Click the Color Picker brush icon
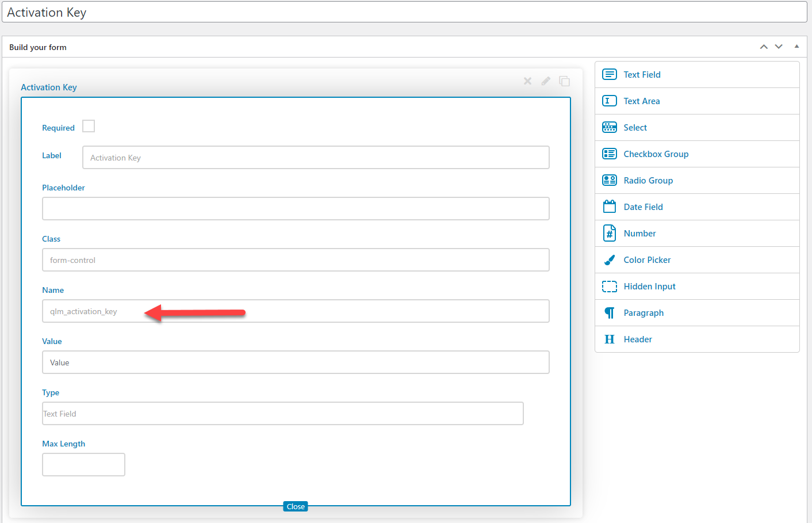The image size is (812, 523). (x=610, y=259)
